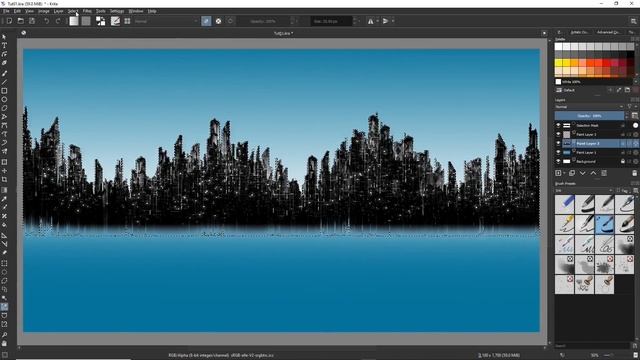Open horizontal mirror options arrow
Screen dimensions: 640x360
pos(378,21)
